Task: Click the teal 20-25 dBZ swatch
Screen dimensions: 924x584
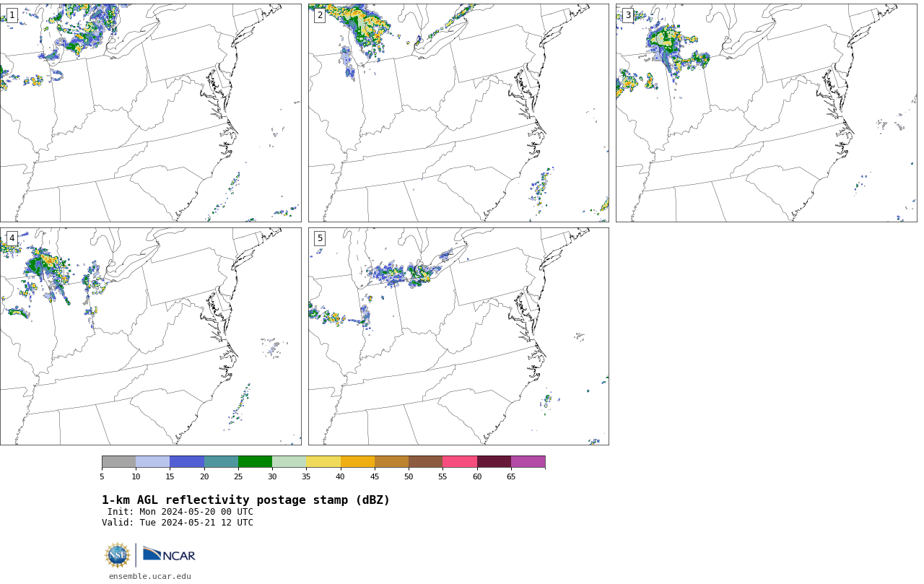Action: tap(221, 462)
